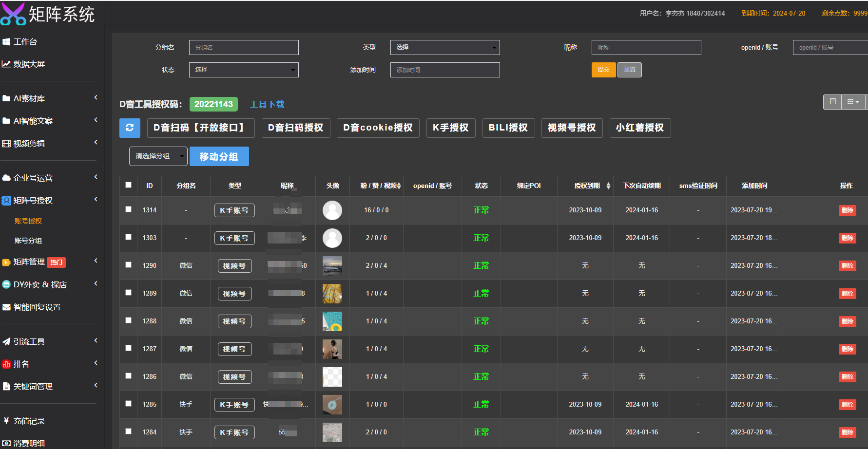Click the 消费明细 money icon

pos(6,443)
